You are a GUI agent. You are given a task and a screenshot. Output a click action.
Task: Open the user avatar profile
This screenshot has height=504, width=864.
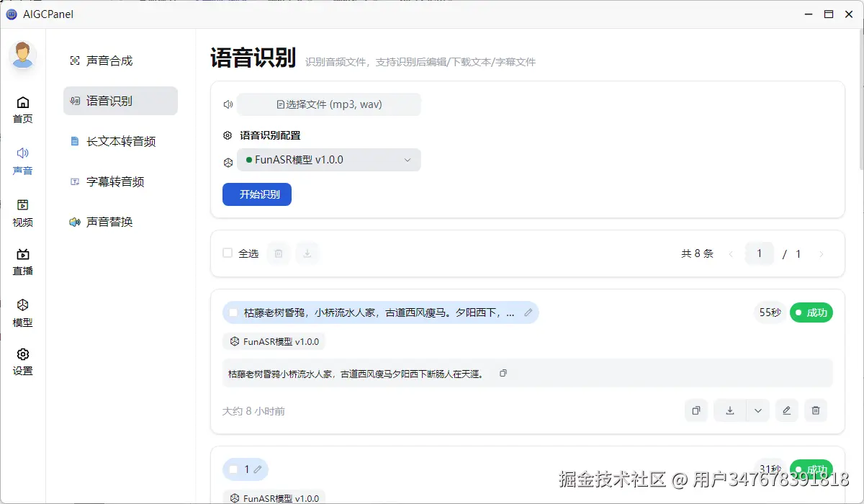[23, 55]
